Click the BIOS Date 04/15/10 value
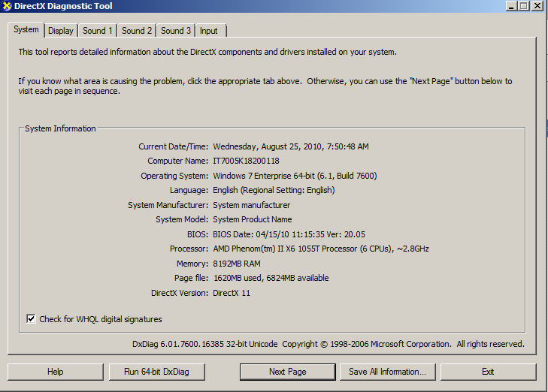Image resolution: width=548 pixels, height=392 pixels. click(289, 234)
